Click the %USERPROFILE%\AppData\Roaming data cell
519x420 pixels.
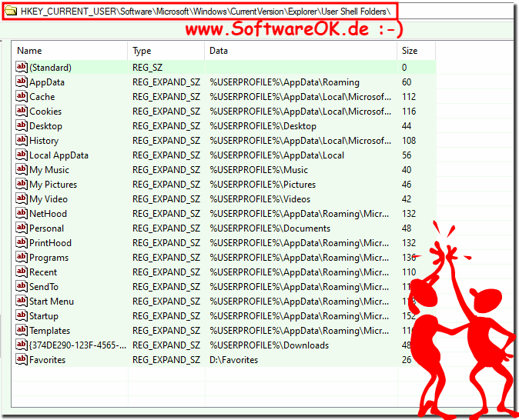(284, 82)
